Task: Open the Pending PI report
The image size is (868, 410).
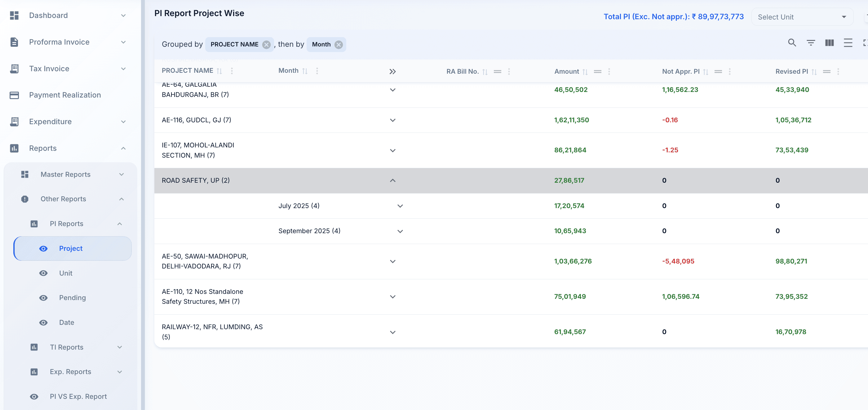Action: point(72,298)
